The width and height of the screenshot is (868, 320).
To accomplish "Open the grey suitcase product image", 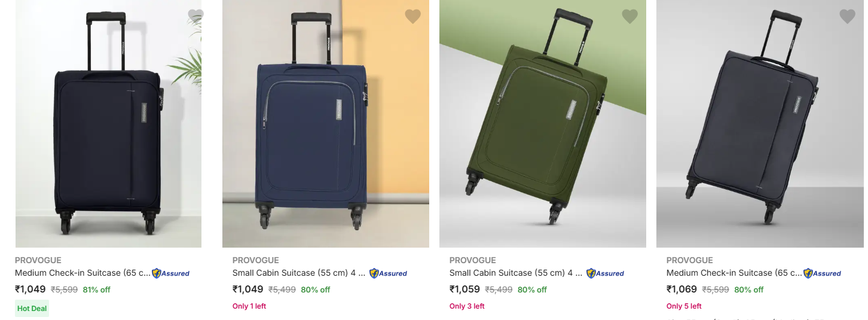I will 759,126.
